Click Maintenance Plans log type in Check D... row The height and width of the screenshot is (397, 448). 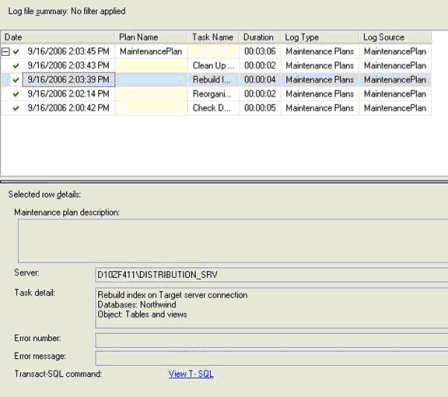point(320,108)
